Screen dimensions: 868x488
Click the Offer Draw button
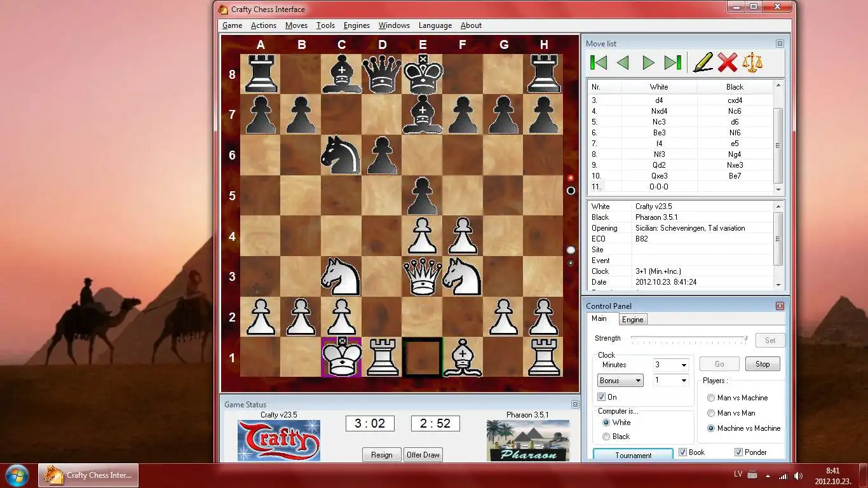coord(424,455)
